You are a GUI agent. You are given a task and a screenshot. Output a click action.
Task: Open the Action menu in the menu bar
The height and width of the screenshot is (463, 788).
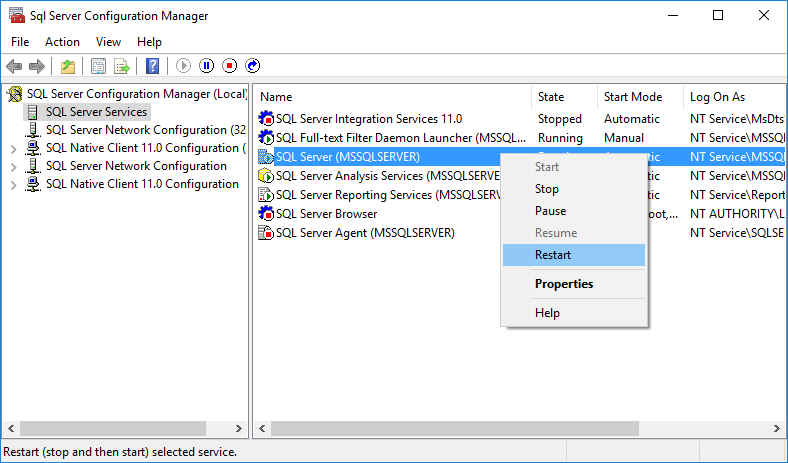[62, 42]
